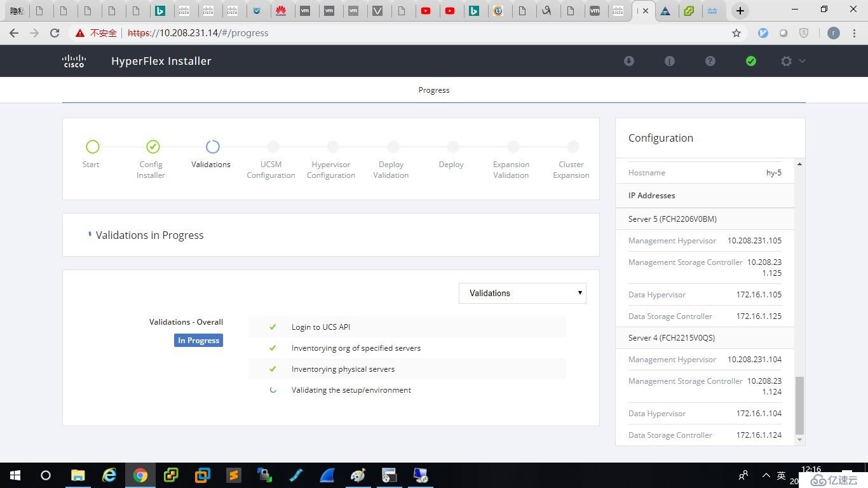Click the Cluster Expansion step dot

pos(573,147)
